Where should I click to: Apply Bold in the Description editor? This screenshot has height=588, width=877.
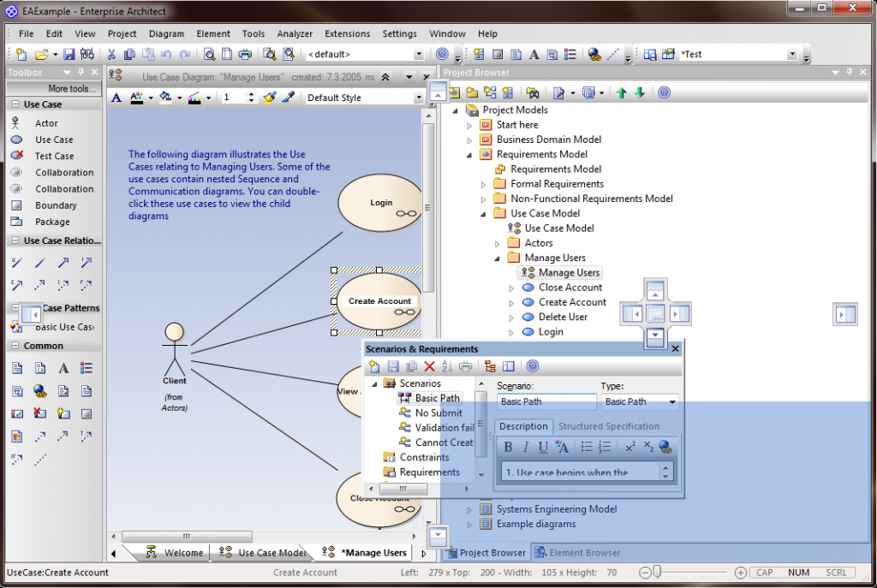click(x=508, y=447)
